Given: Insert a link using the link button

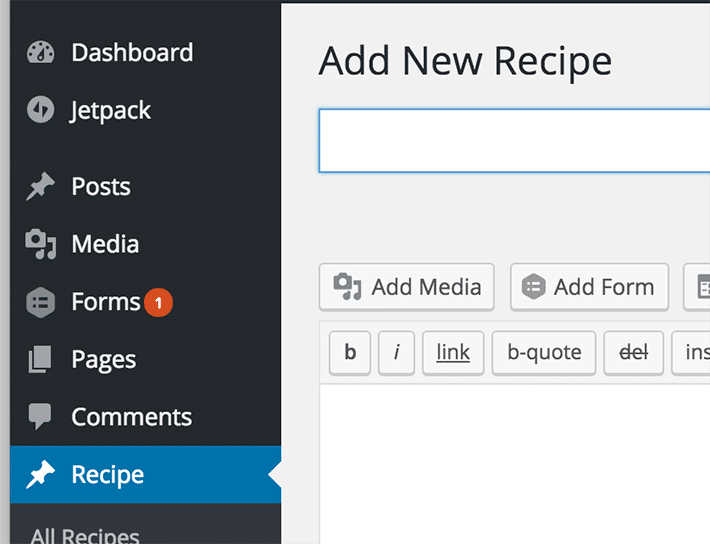Looking at the screenshot, I should 453,352.
